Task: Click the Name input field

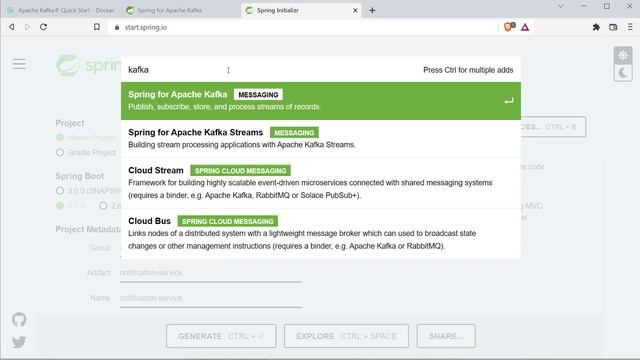Action: click(x=211, y=298)
